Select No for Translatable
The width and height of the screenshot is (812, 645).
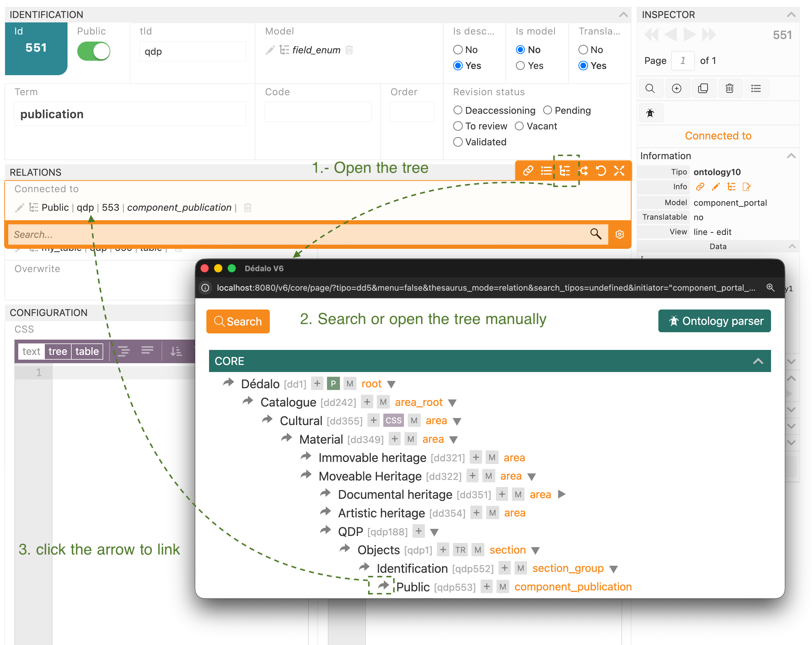click(x=583, y=50)
